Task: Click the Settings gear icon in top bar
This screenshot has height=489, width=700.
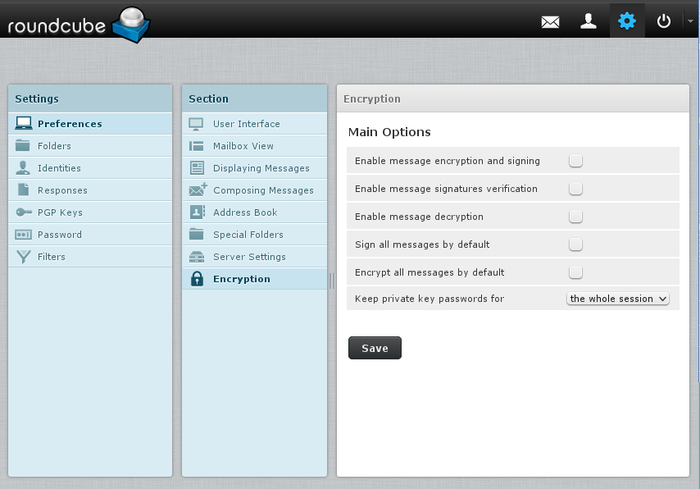Action: [627, 21]
